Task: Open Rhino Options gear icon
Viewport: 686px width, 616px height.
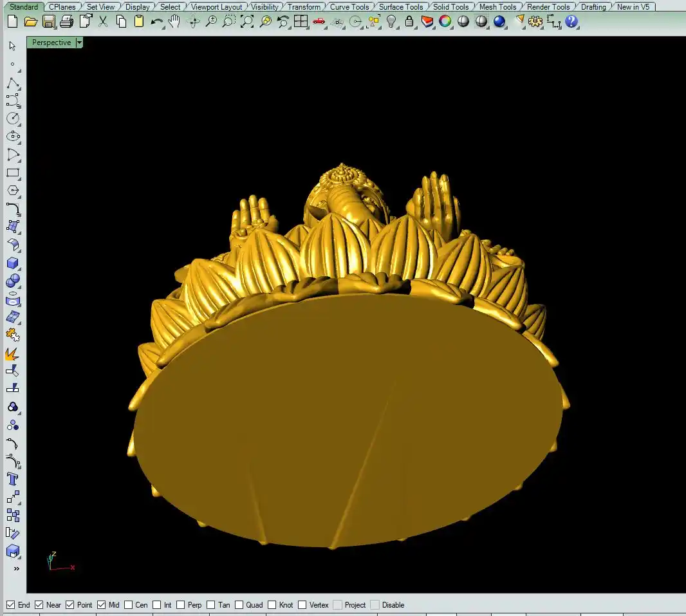Action: coord(535,22)
